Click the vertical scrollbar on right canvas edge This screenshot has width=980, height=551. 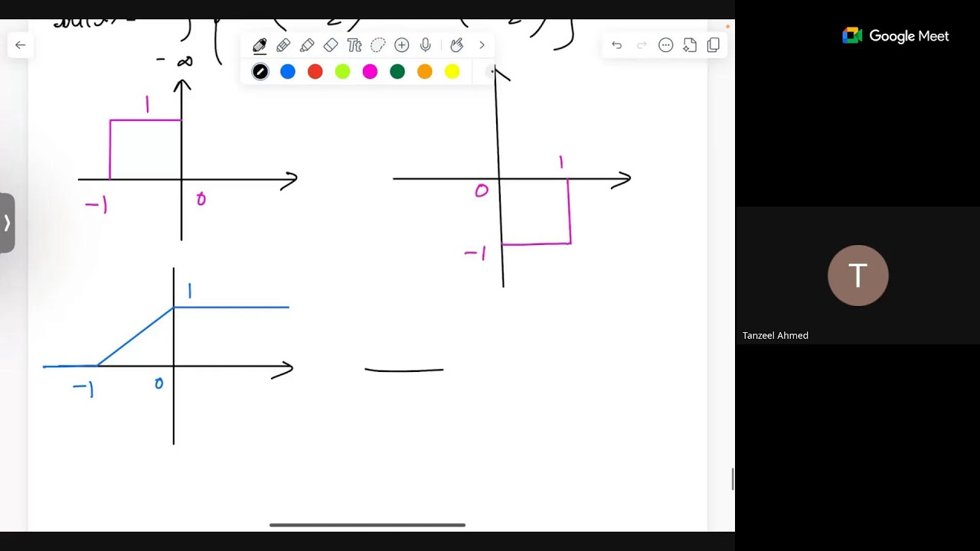click(x=733, y=480)
